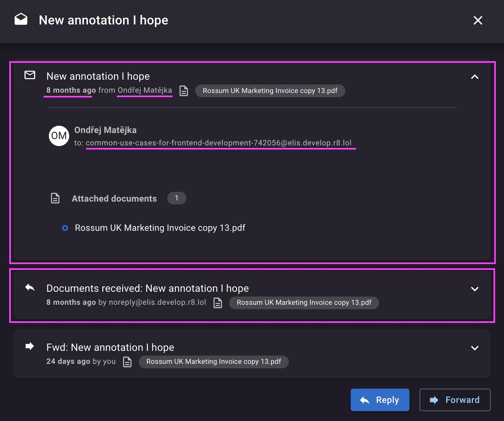The width and height of the screenshot is (504, 421).
Task: Close the email thread dialog
Action: (478, 20)
